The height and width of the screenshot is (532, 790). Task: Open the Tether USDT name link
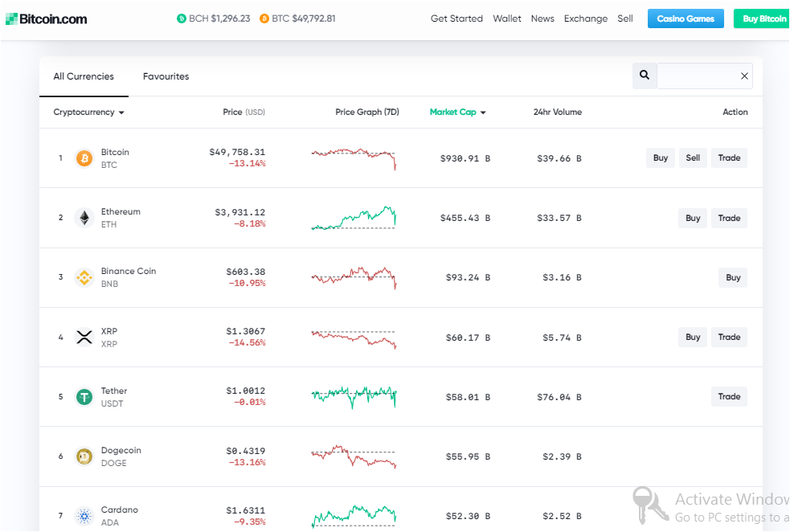coord(114,396)
